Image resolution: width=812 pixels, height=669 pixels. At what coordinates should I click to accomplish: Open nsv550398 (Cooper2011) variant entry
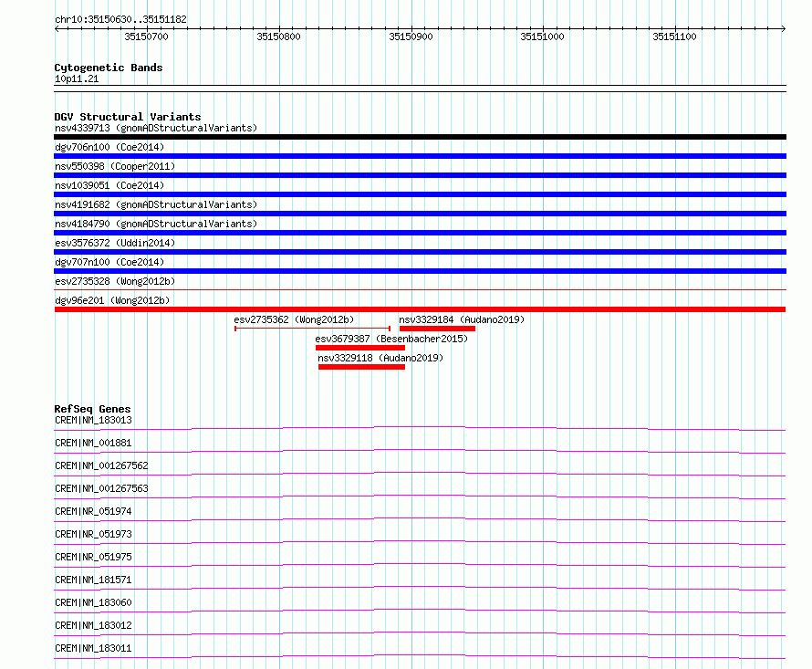tap(115, 166)
